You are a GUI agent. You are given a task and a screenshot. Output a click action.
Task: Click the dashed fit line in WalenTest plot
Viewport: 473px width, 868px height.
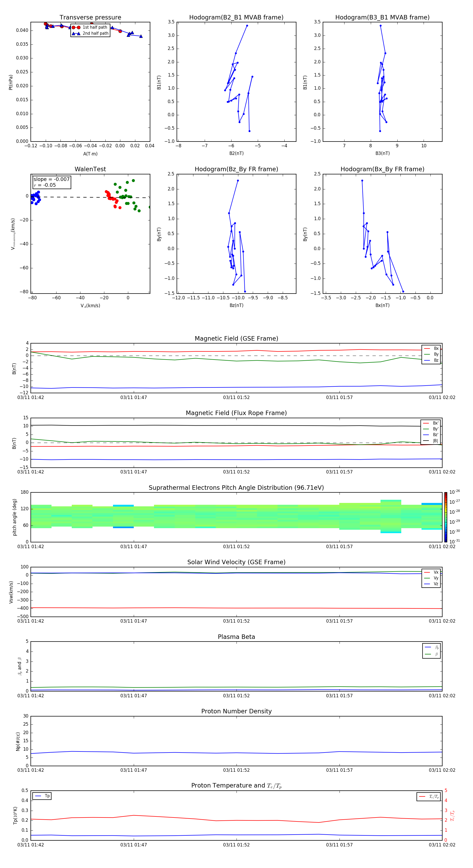pos(90,197)
